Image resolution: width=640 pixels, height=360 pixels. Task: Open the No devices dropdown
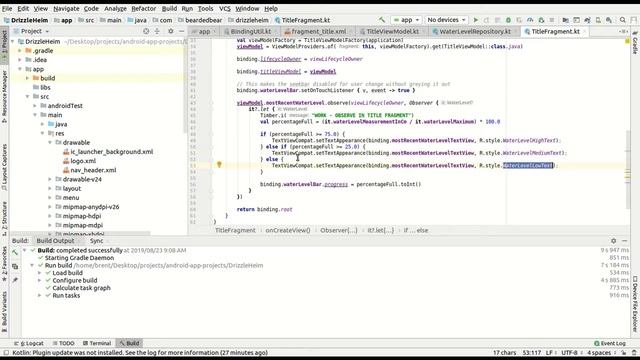click(x=446, y=20)
